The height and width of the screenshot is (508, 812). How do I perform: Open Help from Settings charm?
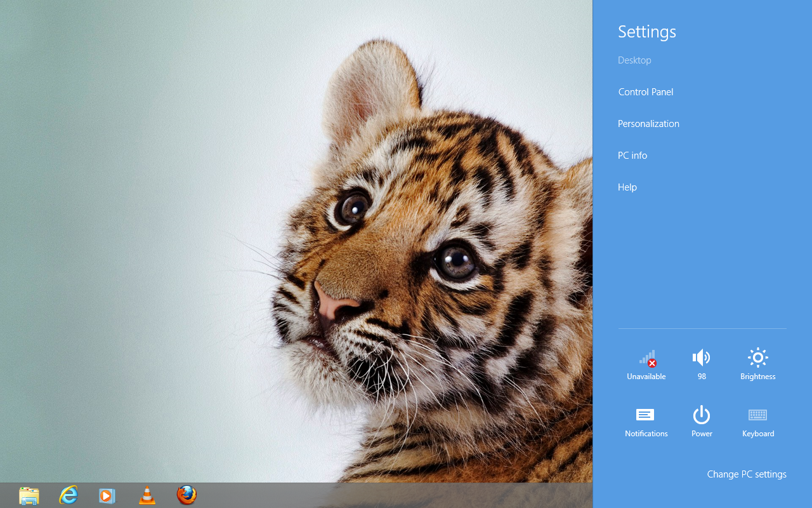pyautogui.click(x=627, y=187)
